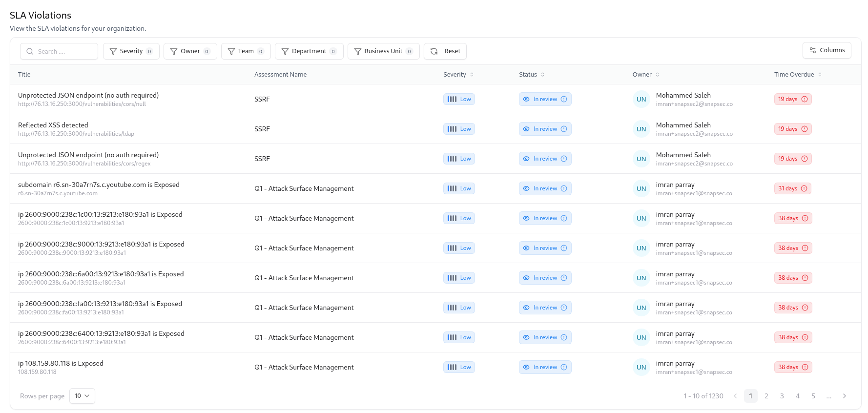Screen dimensions: 868x413
Task: Click the sort icon beside Severity header
Action: 472,75
